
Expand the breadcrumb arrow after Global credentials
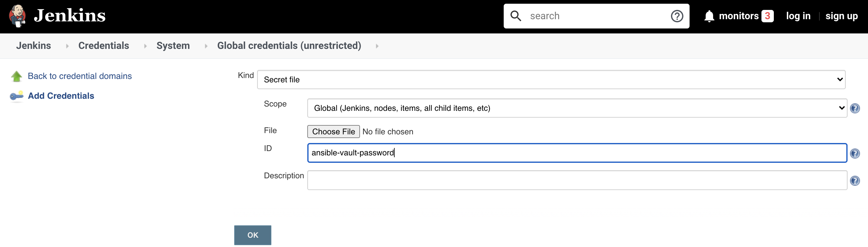(x=377, y=46)
